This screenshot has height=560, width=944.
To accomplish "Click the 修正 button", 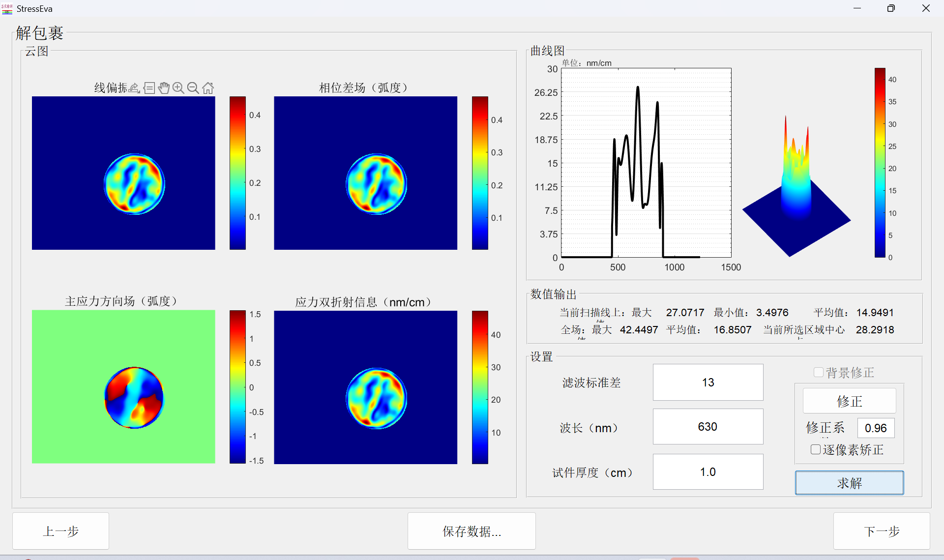I will (x=849, y=401).
